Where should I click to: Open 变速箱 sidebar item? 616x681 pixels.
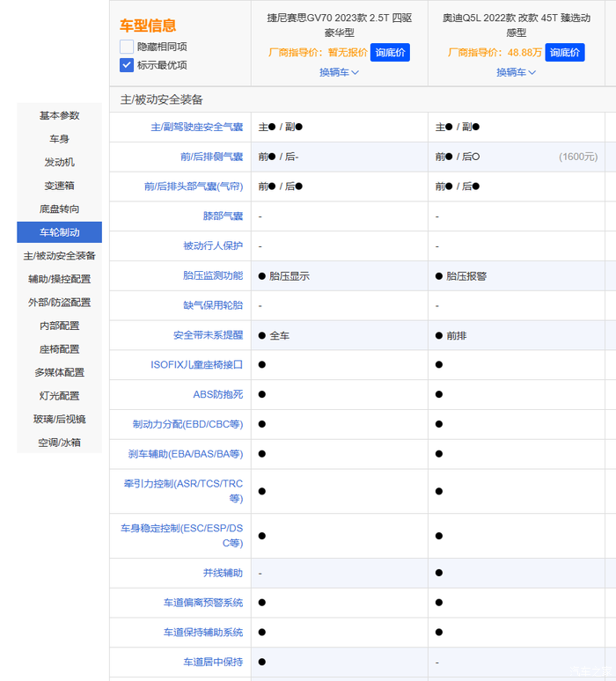[59, 186]
